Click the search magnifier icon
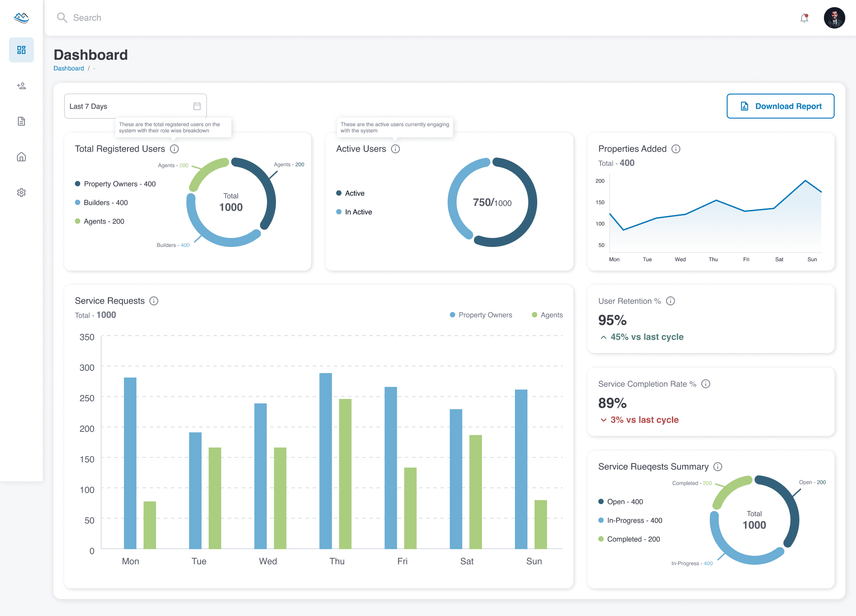 pyautogui.click(x=62, y=17)
